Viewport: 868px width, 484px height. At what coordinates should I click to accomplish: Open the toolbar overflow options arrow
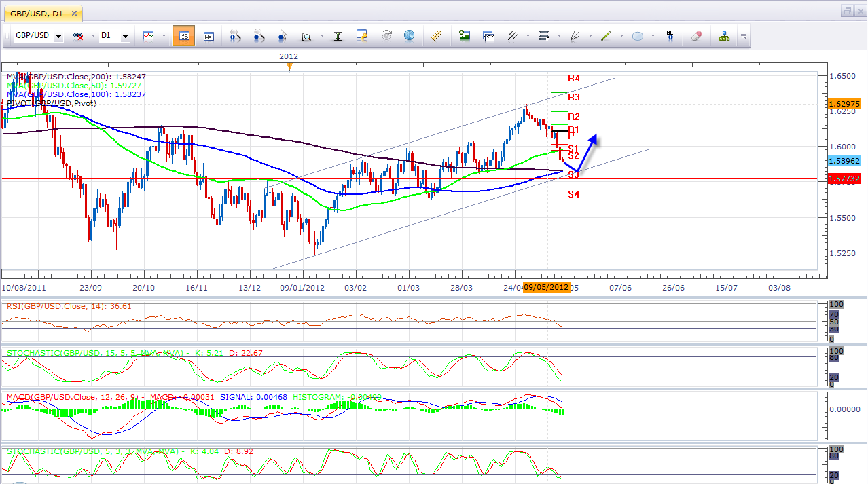(744, 36)
